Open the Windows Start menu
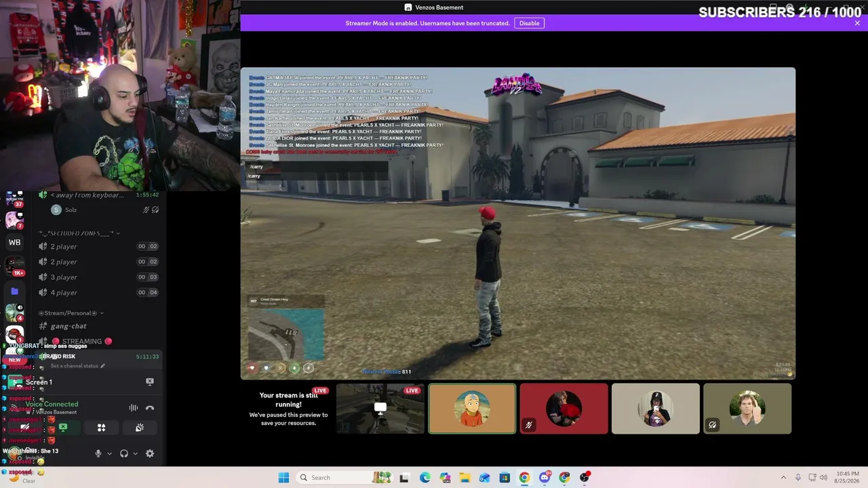The height and width of the screenshot is (488, 868). coord(283,478)
